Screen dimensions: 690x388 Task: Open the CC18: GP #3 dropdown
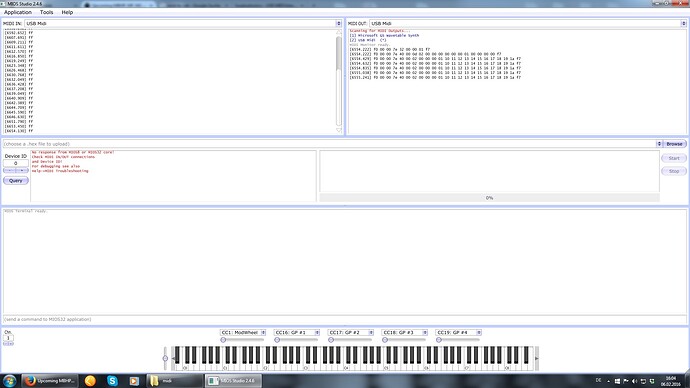pos(404,333)
